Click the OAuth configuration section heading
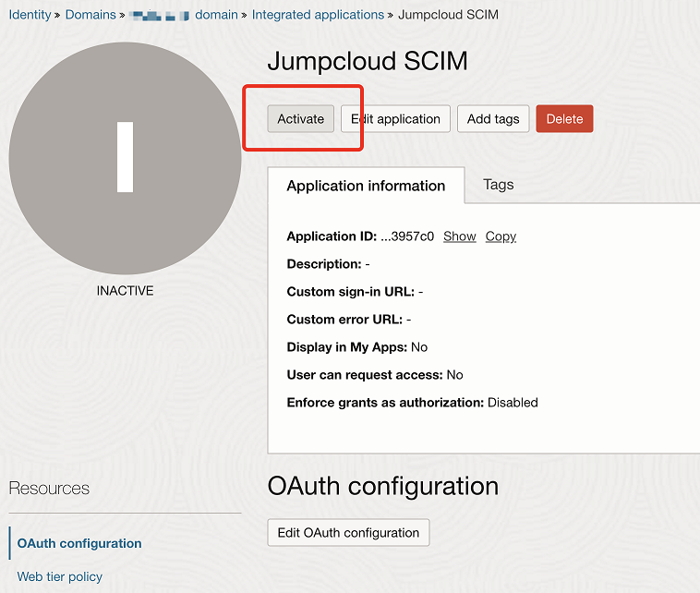The width and height of the screenshot is (700, 593). click(x=383, y=486)
